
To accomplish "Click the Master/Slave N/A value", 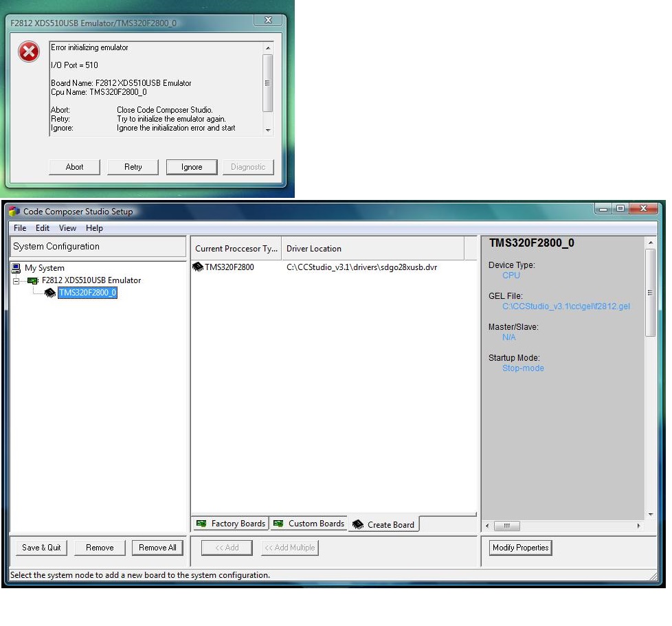I will click(508, 337).
